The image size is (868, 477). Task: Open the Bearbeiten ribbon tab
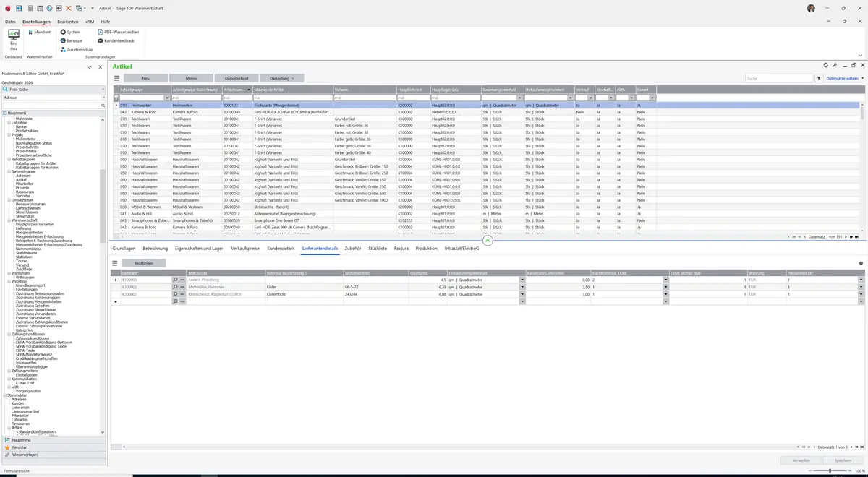68,22
